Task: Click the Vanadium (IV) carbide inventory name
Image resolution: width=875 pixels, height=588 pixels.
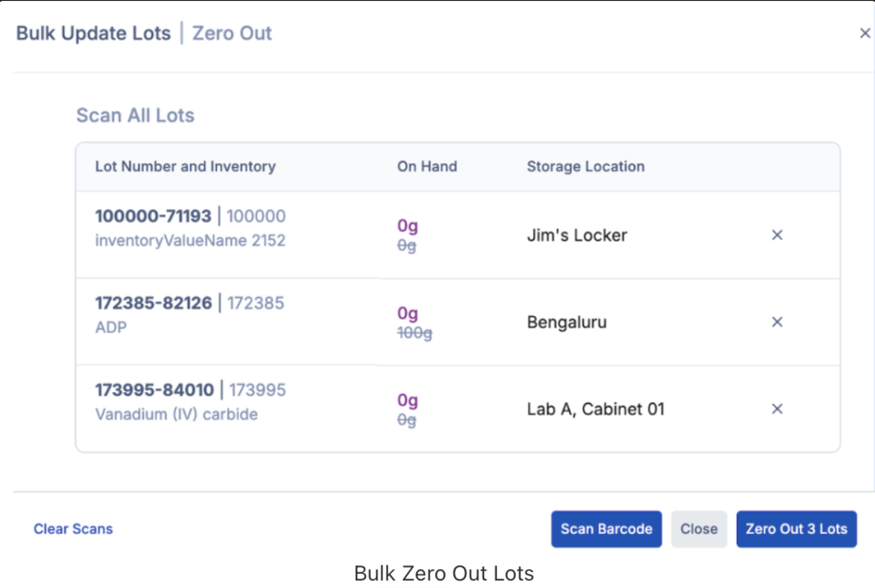Action: point(177,414)
